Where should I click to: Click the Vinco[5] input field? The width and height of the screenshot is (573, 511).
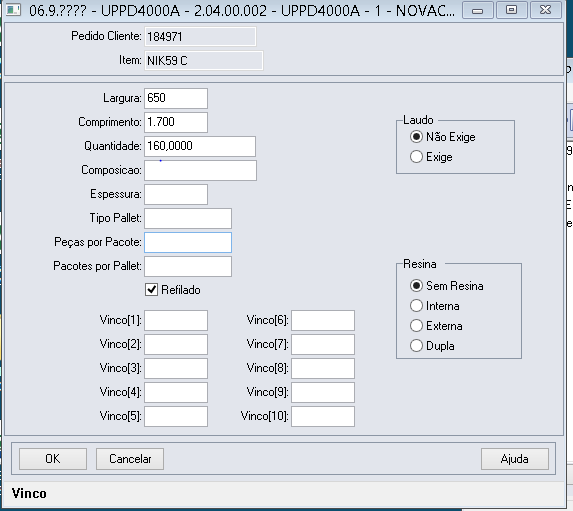(176, 416)
